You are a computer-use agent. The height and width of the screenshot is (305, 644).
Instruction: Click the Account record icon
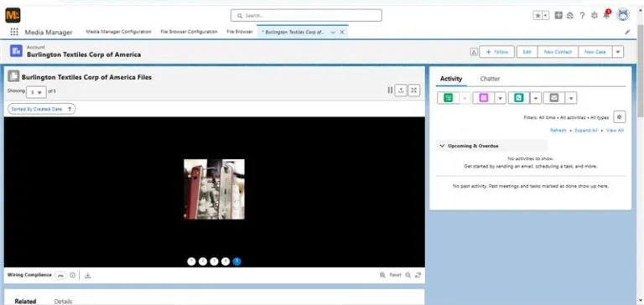pos(17,51)
